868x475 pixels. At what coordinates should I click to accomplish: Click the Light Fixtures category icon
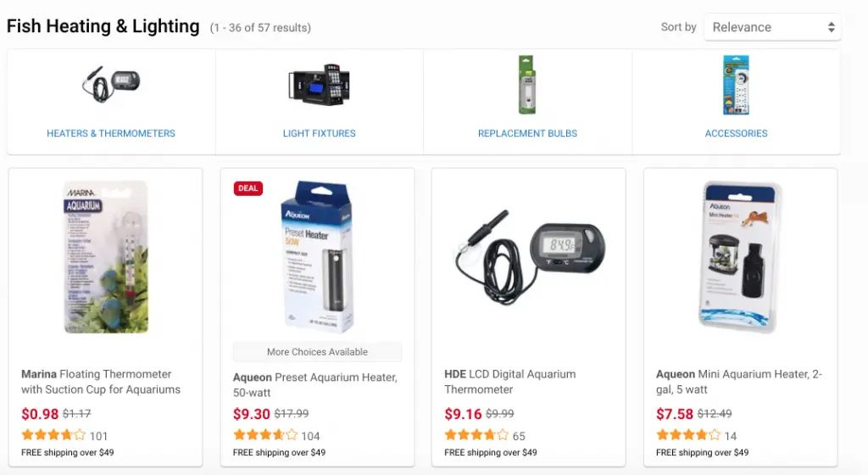pyautogui.click(x=319, y=85)
